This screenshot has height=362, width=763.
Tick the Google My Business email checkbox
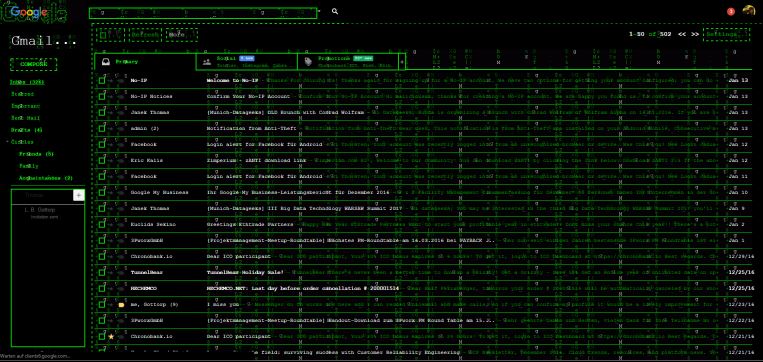click(102, 192)
